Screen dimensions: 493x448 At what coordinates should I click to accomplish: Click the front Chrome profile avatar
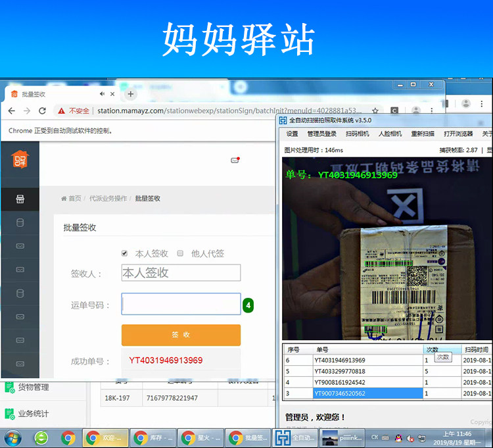click(416, 110)
